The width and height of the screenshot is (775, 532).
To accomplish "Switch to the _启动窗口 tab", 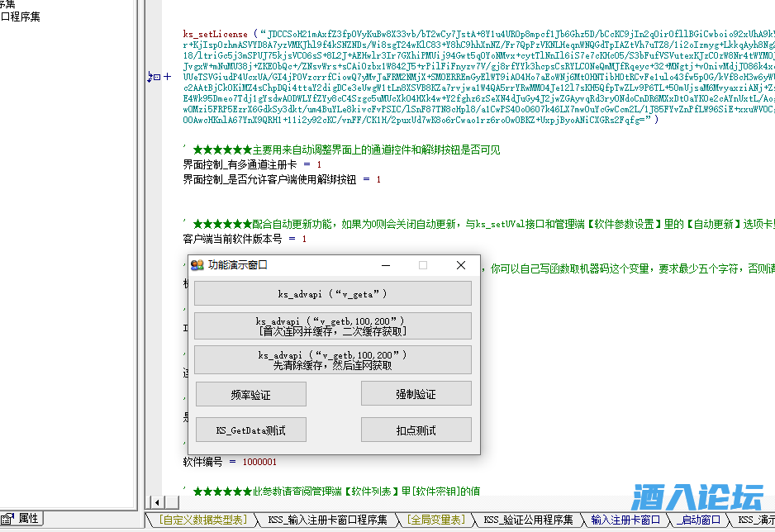I will (x=698, y=520).
